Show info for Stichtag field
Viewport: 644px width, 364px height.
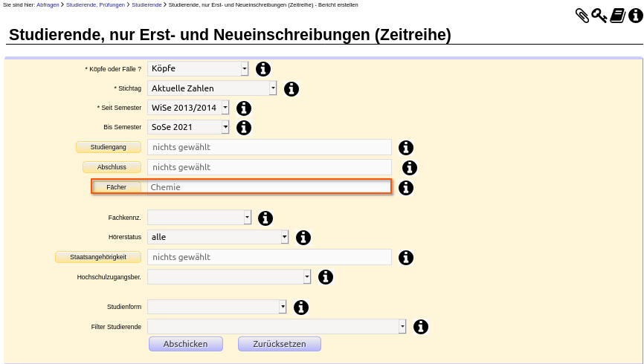[x=292, y=88]
